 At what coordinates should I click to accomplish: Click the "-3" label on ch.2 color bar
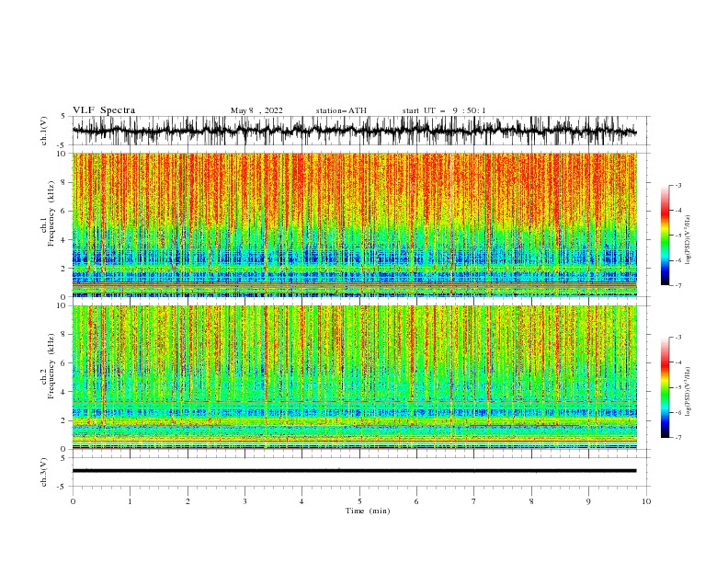tap(677, 338)
